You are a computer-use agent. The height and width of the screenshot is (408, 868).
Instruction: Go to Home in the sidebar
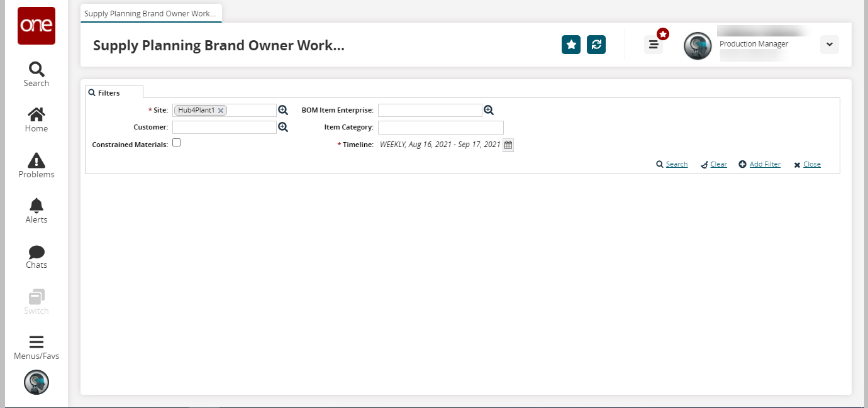(x=36, y=120)
